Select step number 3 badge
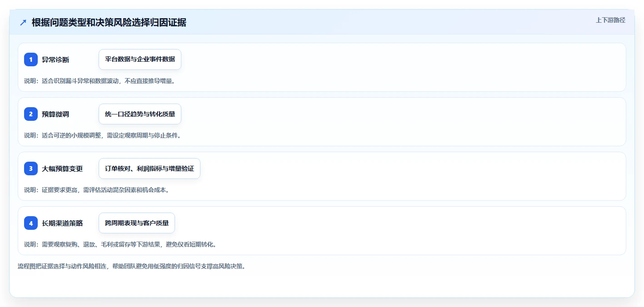The width and height of the screenshot is (644, 307). (31, 168)
